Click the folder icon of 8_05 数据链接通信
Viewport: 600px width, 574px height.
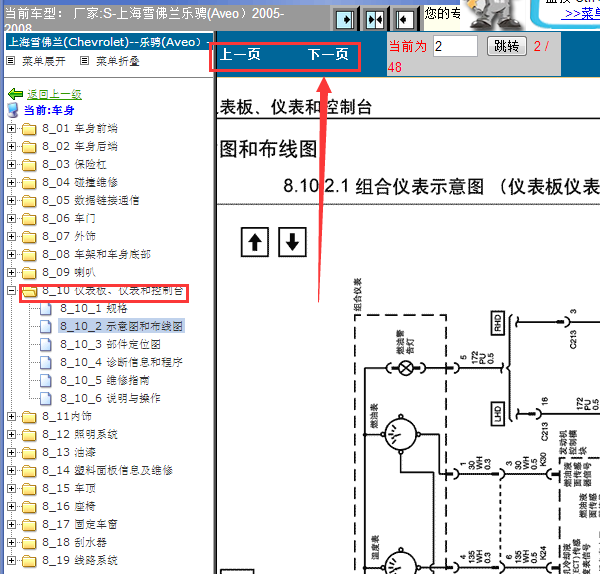click(29, 201)
